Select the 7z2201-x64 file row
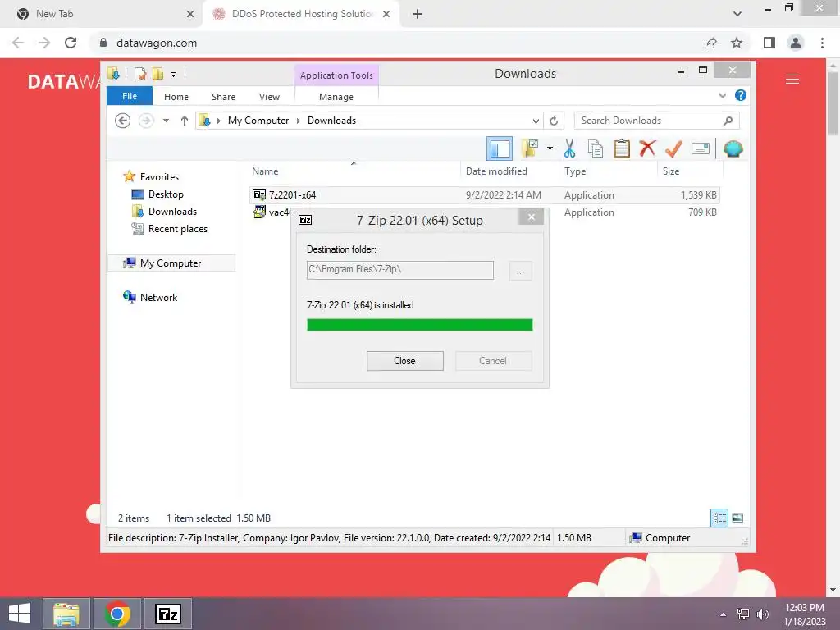The width and height of the screenshot is (840, 630). 484,195
